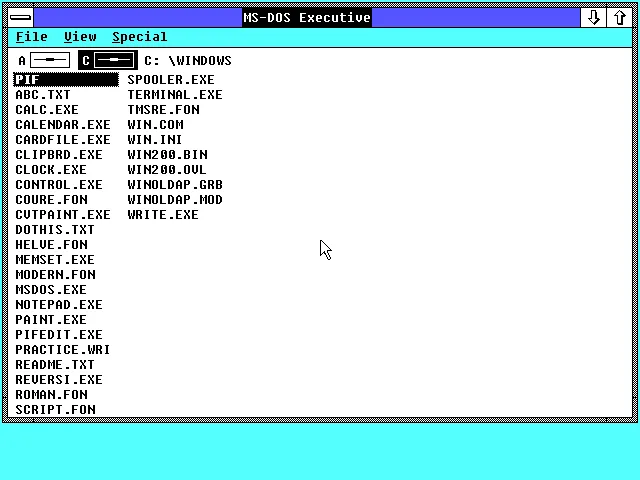Select WIN.COM file
Image resolution: width=640 pixels, height=480 pixels.
tap(156, 124)
